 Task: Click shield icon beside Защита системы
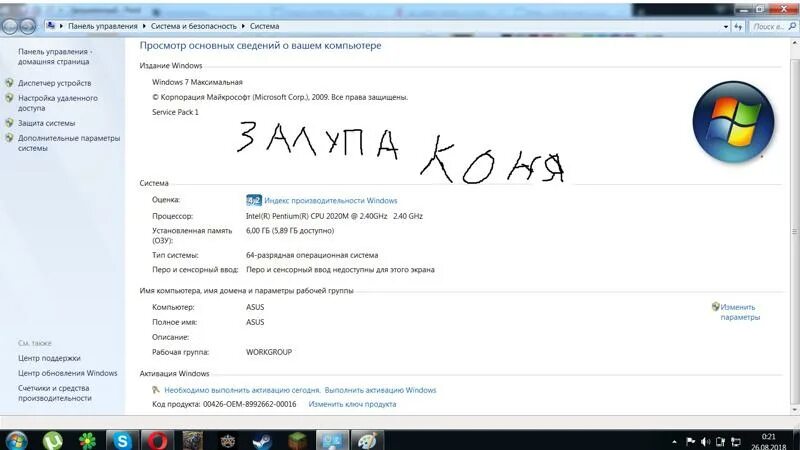pos(9,123)
